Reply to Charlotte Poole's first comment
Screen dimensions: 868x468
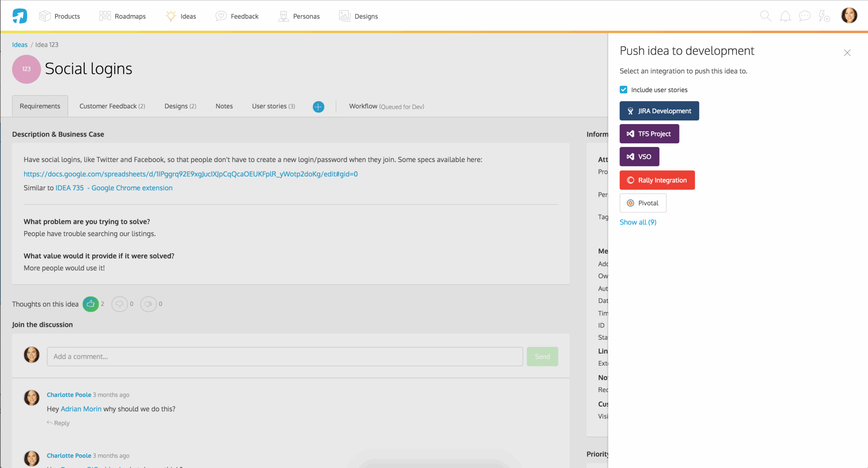click(58, 423)
